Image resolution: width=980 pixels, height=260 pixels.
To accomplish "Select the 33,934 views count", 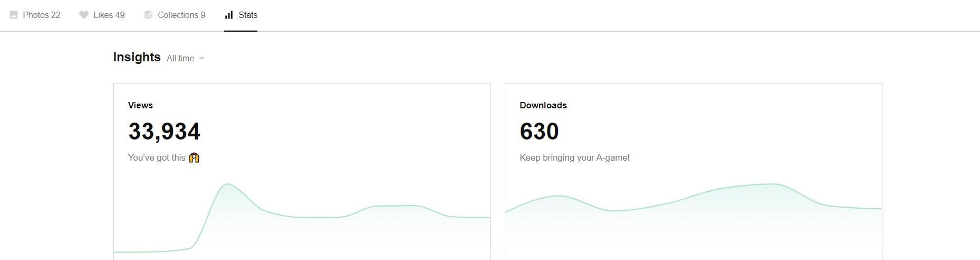I will [x=164, y=132].
